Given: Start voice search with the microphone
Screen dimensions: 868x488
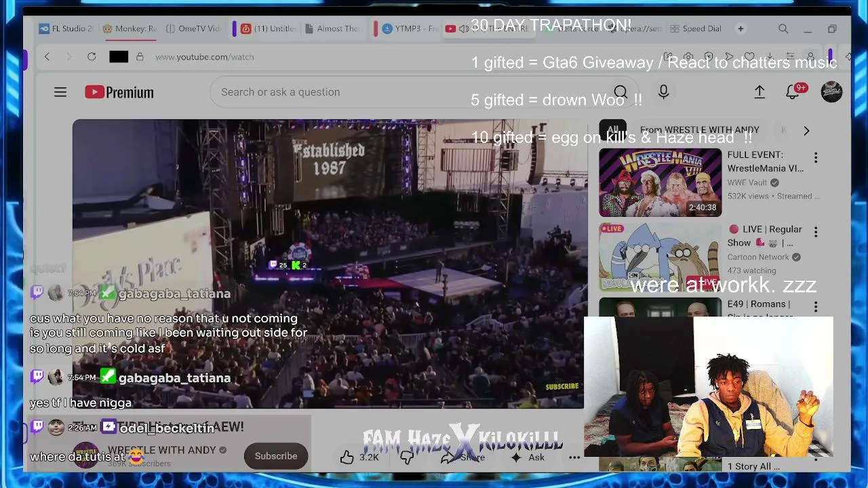Looking at the screenshot, I should [x=663, y=92].
